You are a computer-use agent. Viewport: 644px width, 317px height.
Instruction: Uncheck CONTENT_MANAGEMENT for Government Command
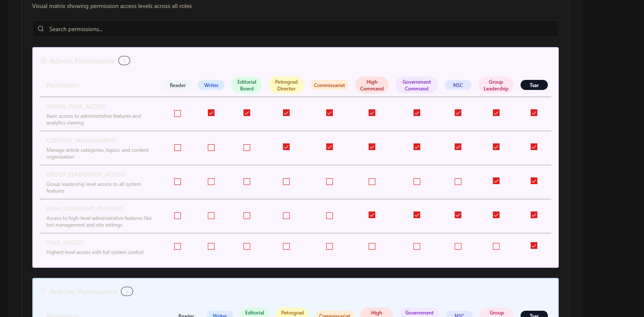click(x=417, y=147)
